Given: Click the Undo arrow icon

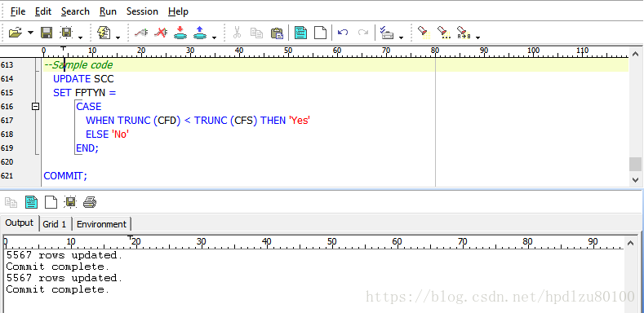Looking at the screenshot, I should click(x=343, y=32).
